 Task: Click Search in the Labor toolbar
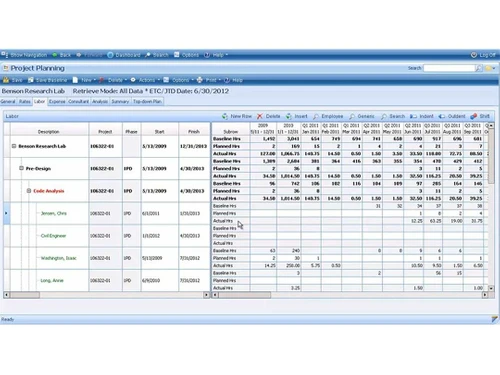(393, 116)
